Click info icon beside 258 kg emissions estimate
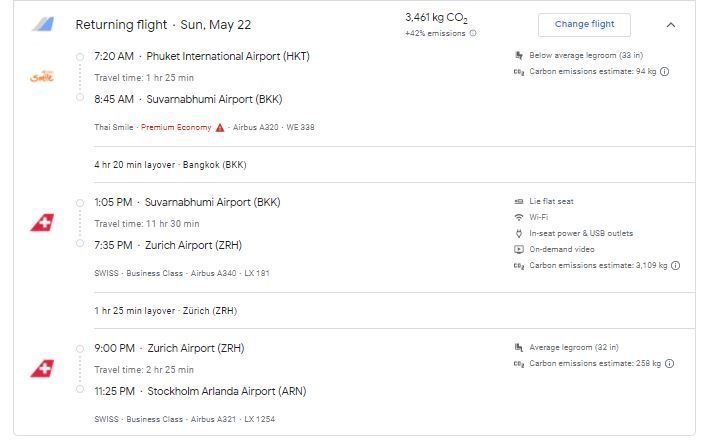 coord(669,363)
